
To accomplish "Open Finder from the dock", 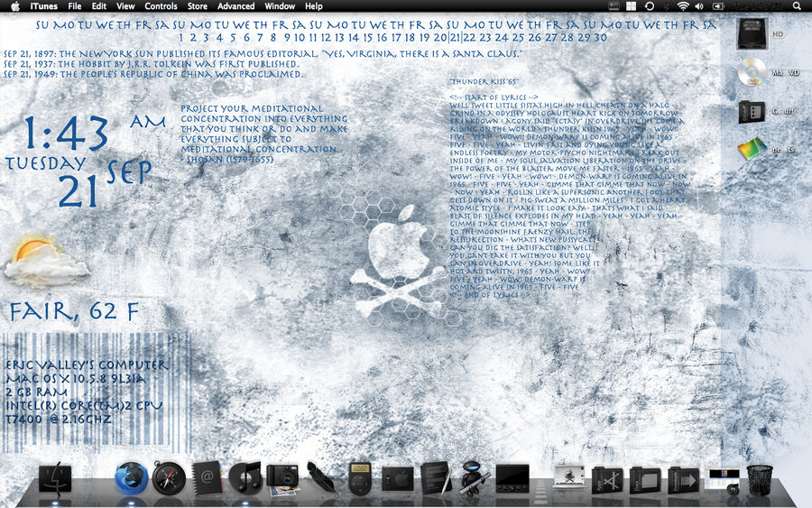I will (55, 477).
